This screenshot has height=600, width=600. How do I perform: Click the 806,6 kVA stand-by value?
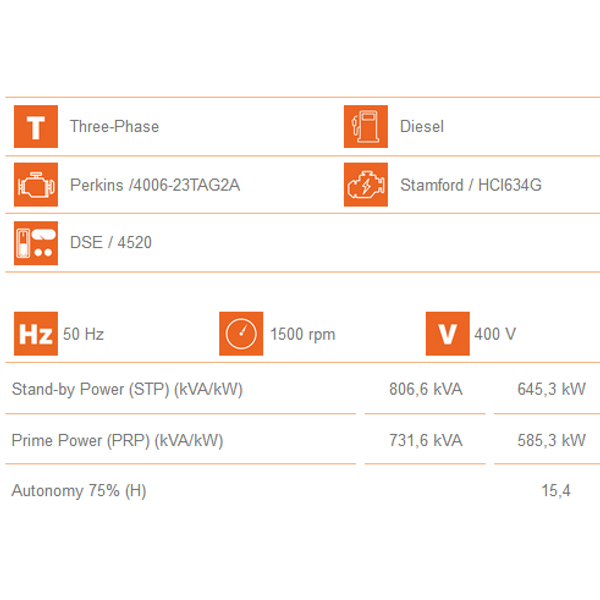pos(426,389)
